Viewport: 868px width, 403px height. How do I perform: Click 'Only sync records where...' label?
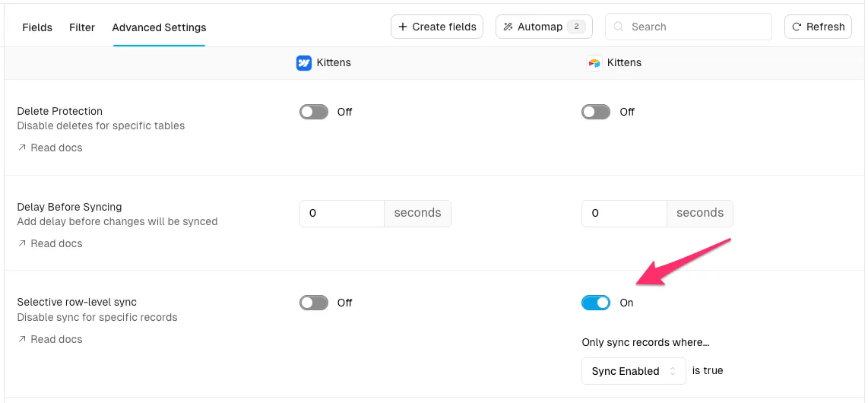click(x=645, y=342)
